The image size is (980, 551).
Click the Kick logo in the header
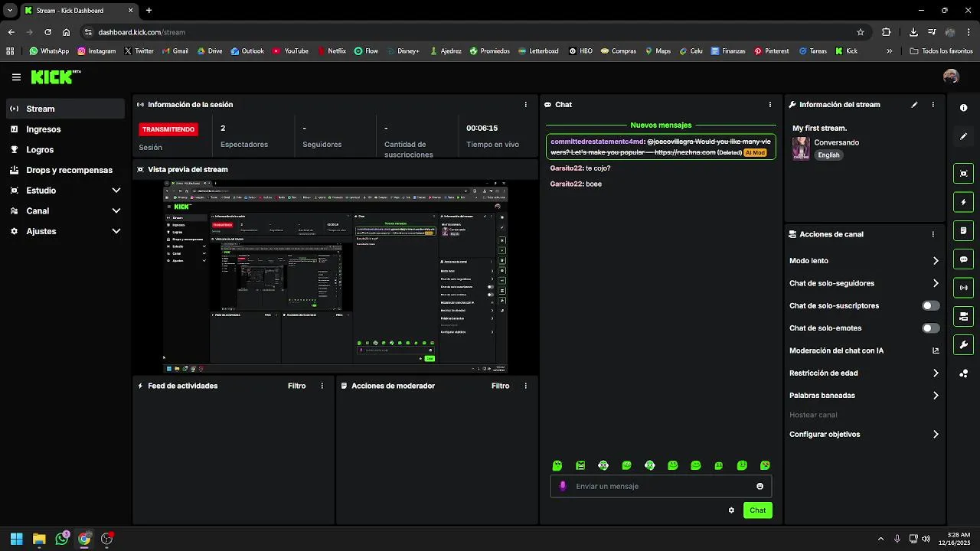[x=55, y=77]
